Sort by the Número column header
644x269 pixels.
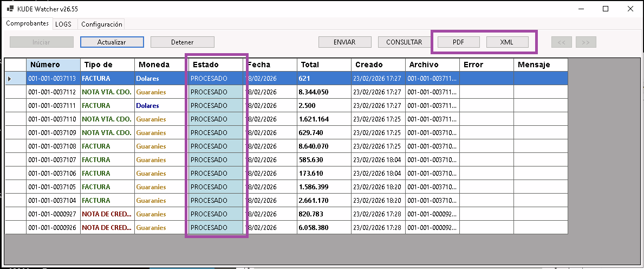[53, 65]
